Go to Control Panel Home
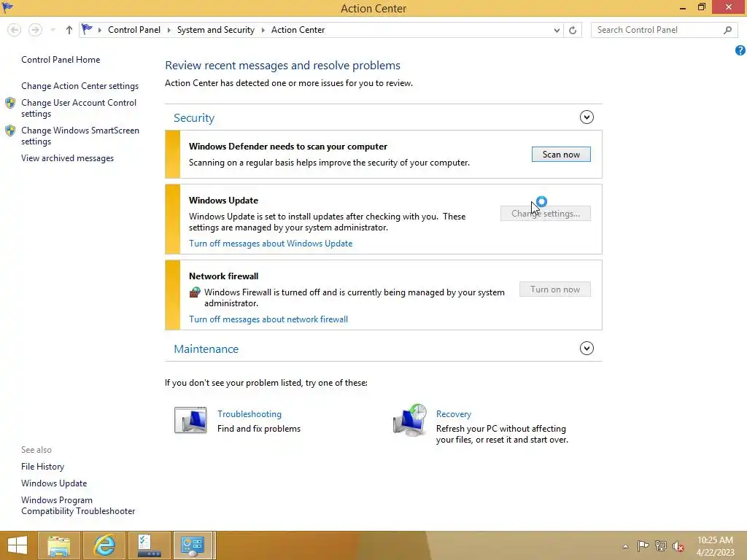Viewport: 747px width, 560px height. click(61, 60)
